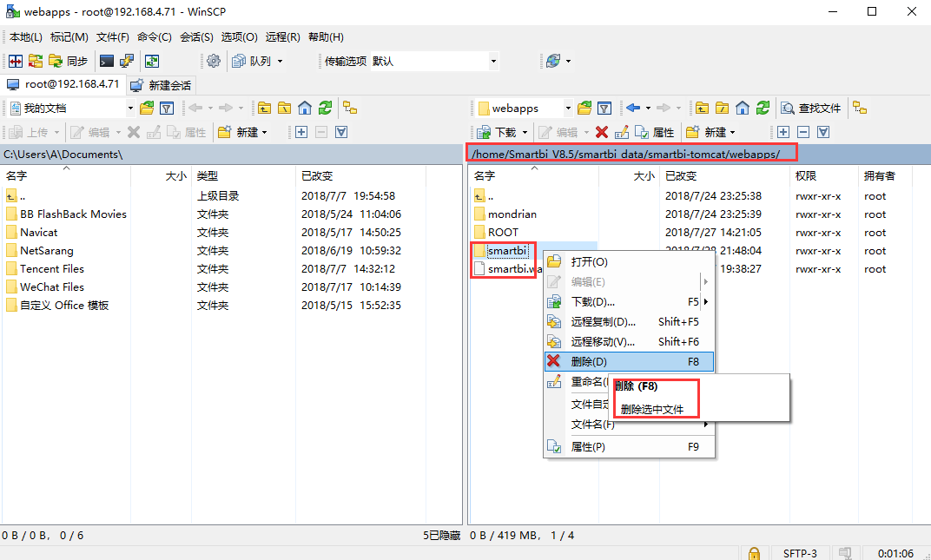Click the remote panel unselect files minus icon
The height and width of the screenshot is (560, 931).
[803, 132]
